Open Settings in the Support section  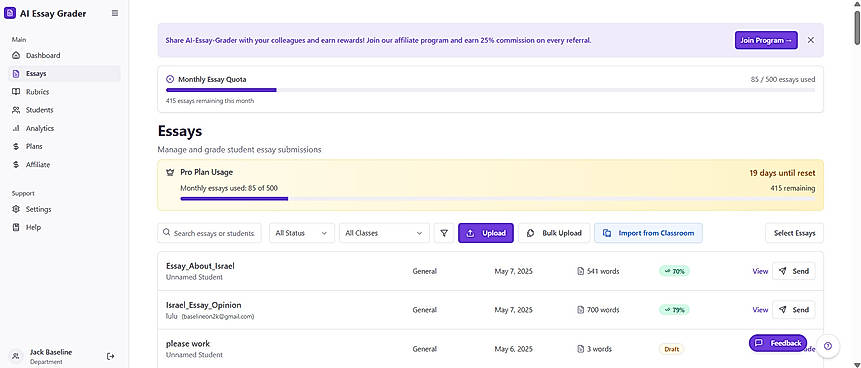click(x=64, y=209)
